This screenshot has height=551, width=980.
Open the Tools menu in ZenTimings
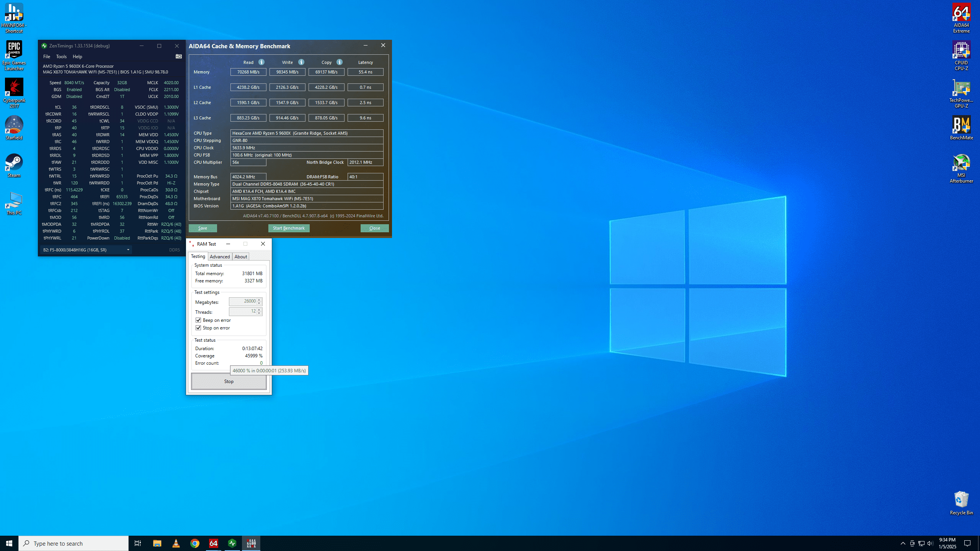tap(61, 57)
